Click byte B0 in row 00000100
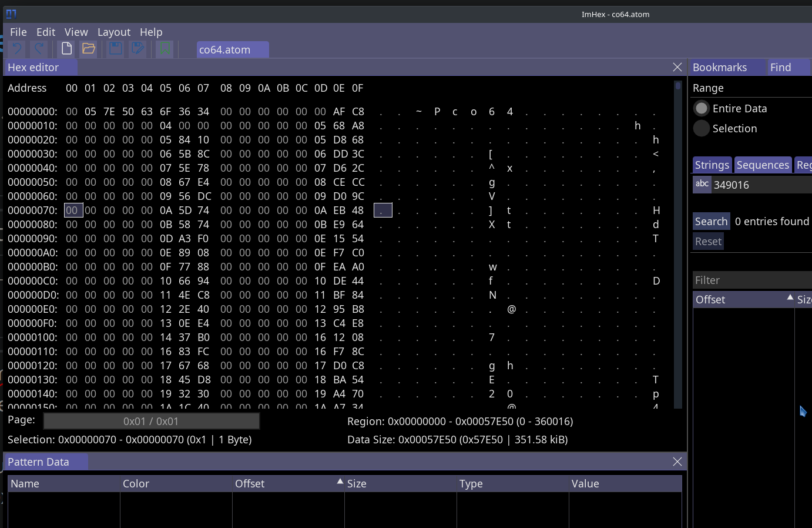Viewport: 812px width, 528px height. tap(203, 337)
